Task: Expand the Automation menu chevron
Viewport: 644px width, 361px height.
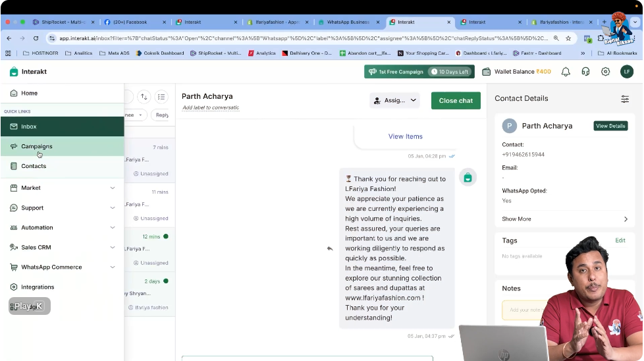Action: (113, 227)
